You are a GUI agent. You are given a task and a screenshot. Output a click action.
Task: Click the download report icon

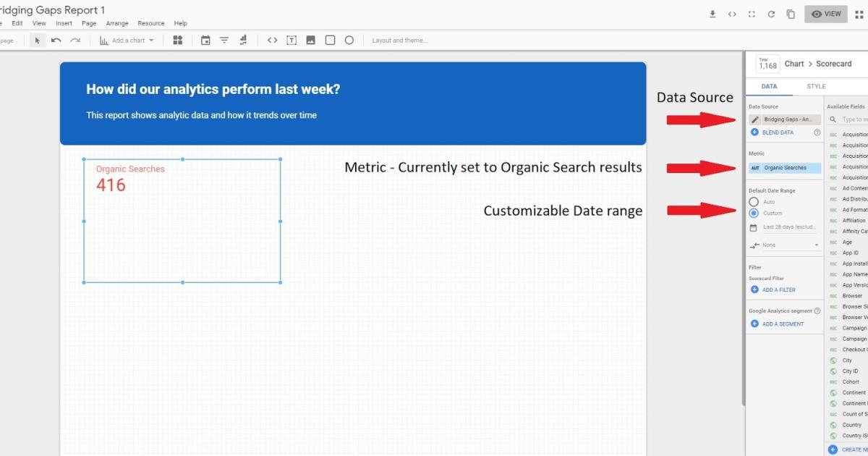tap(712, 14)
